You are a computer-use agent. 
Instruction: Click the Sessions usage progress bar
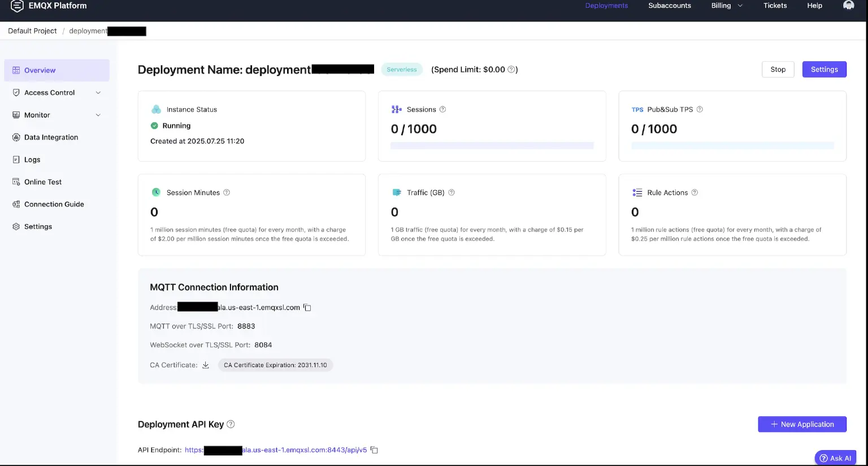pyautogui.click(x=492, y=146)
